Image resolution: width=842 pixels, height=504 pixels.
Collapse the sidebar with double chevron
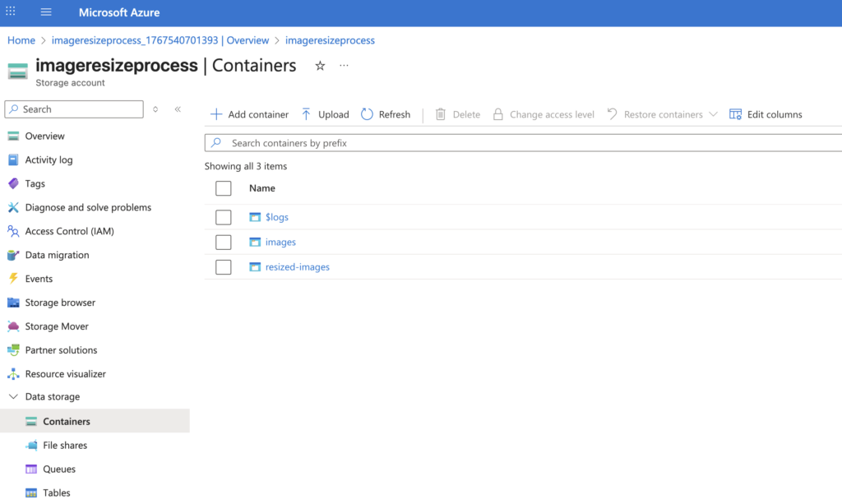[x=178, y=109]
